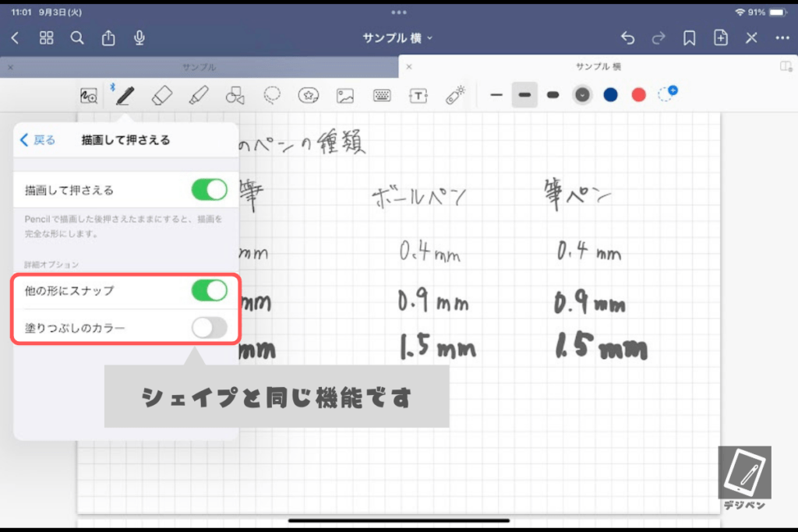Tap the three-dot multitasking indicator
798x532 pixels.
click(399, 12)
